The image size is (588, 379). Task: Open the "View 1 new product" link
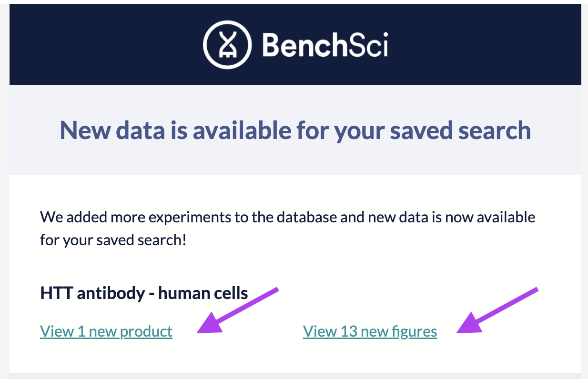pyautogui.click(x=106, y=331)
